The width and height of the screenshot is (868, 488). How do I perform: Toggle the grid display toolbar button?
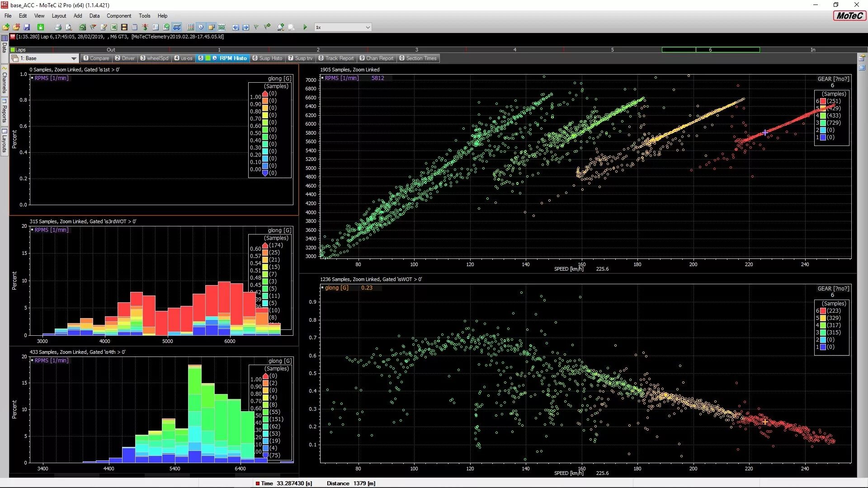point(190,27)
